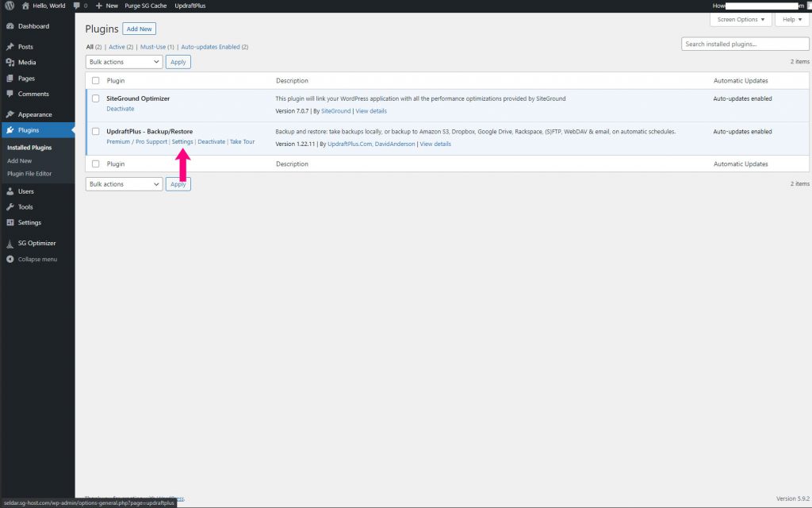
Task: Click the Settings icon in sidebar
Action: 10,222
